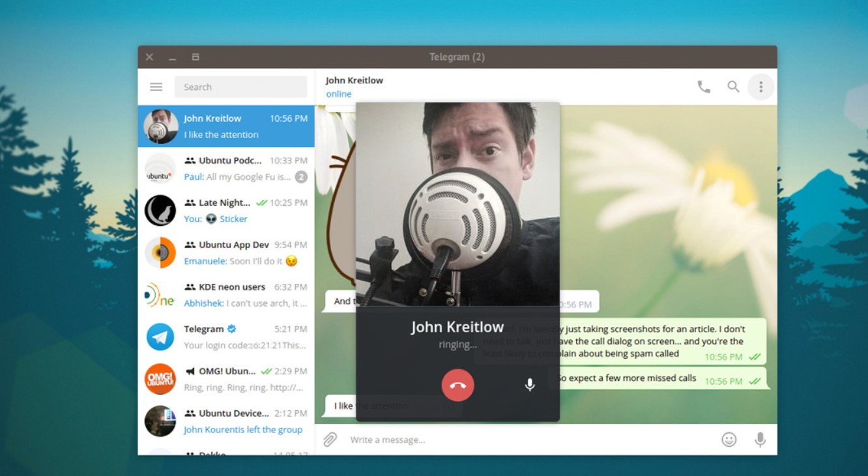868x476 pixels.
Task: Click the 'You: Sticker' preview text
Action: 216,219
